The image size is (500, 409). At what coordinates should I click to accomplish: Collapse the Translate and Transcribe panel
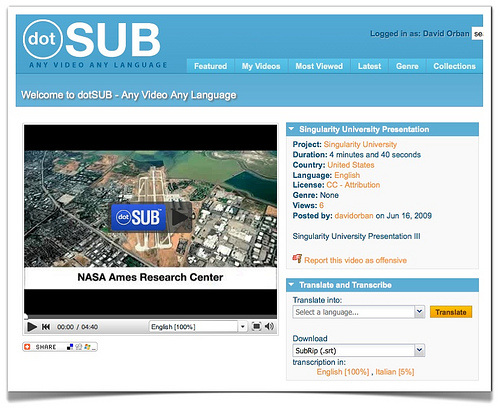(x=292, y=285)
